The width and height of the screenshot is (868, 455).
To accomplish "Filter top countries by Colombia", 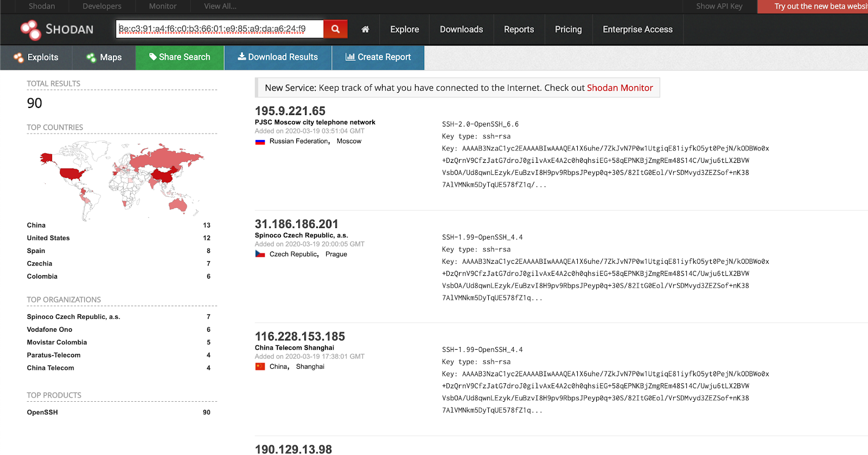I will click(42, 276).
